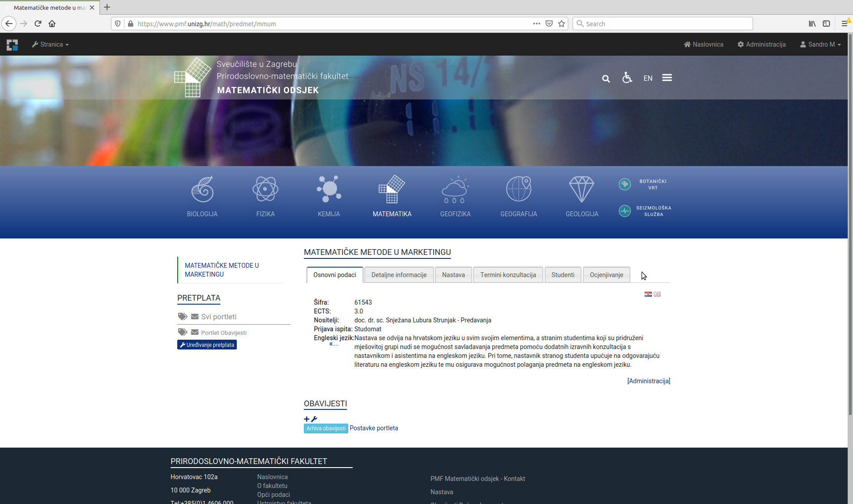Open the Svi portleti subscription link
The height and width of the screenshot is (504, 853).
coord(219,317)
